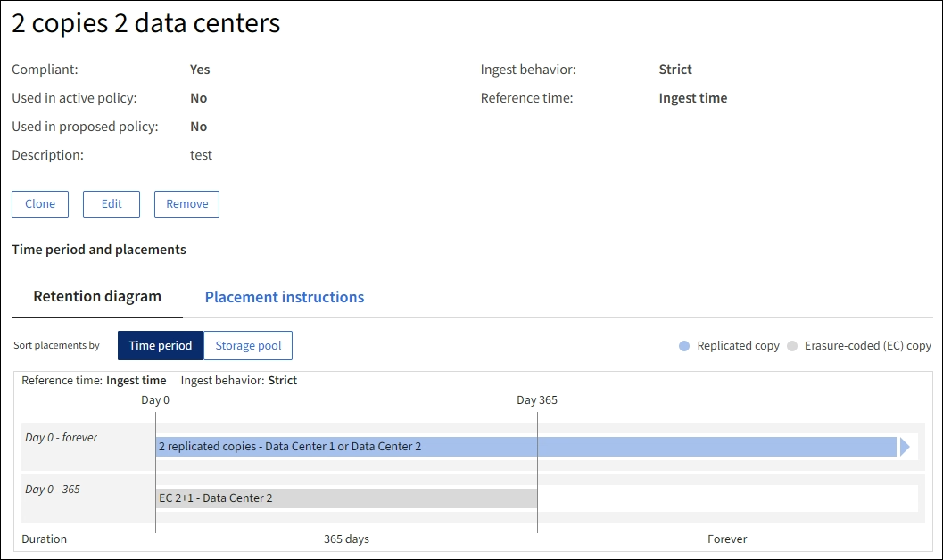Click the Remove rule button

[186, 204]
